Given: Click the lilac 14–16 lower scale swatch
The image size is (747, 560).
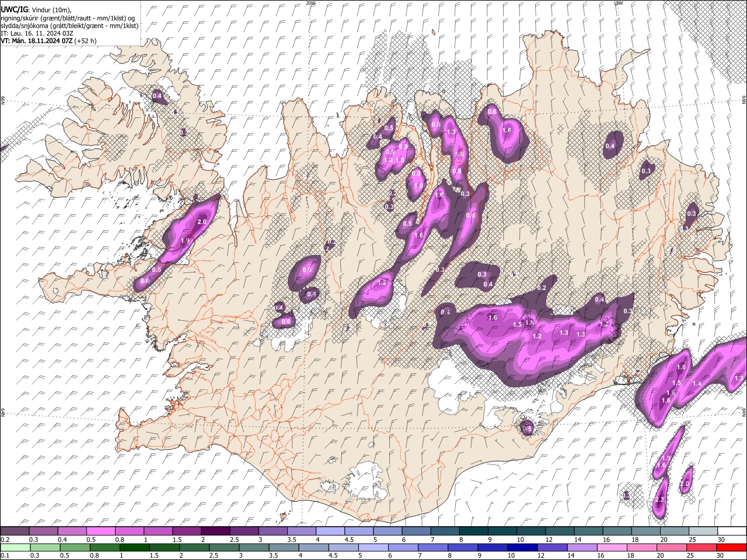Looking at the screenshot, I should (x=582, y=547).
